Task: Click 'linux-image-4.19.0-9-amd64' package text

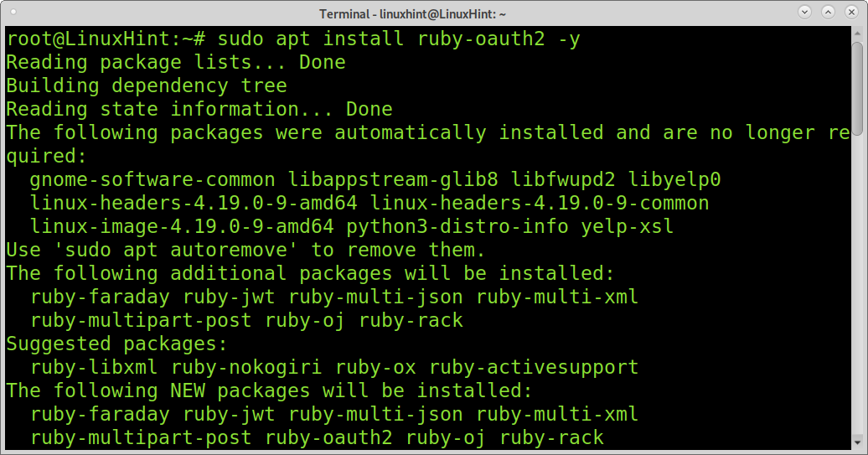Action: point(182,227)
